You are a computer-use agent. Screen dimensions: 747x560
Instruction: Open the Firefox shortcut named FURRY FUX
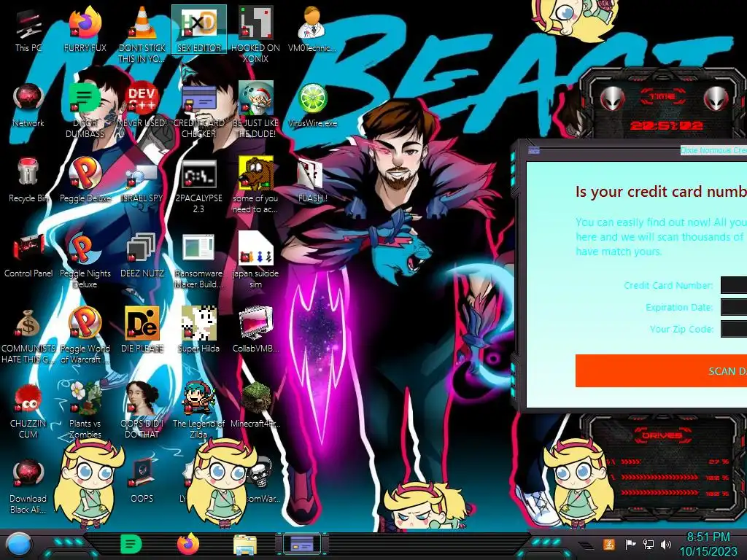pyautogui.click(x=85, y=29)
